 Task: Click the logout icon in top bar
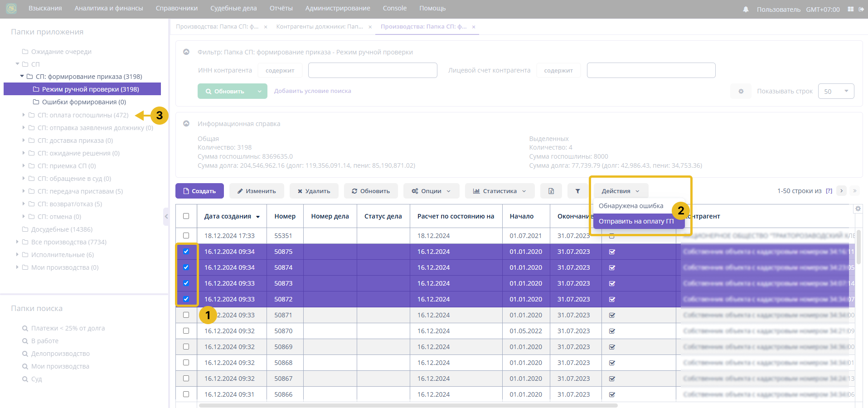pyautogui.click(x=861, y=9)
